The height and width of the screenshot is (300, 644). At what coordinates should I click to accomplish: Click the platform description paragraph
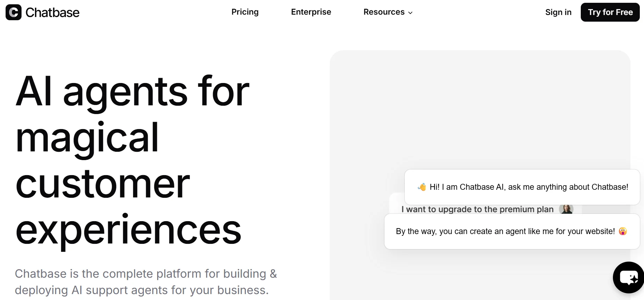point(146,282)
